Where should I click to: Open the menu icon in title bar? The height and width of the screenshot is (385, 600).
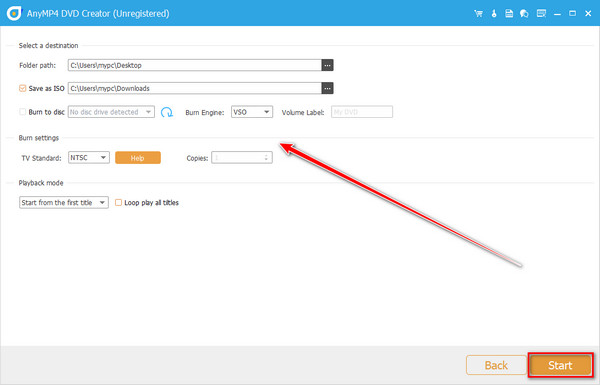pyautogui.click(x=541, y=14)
